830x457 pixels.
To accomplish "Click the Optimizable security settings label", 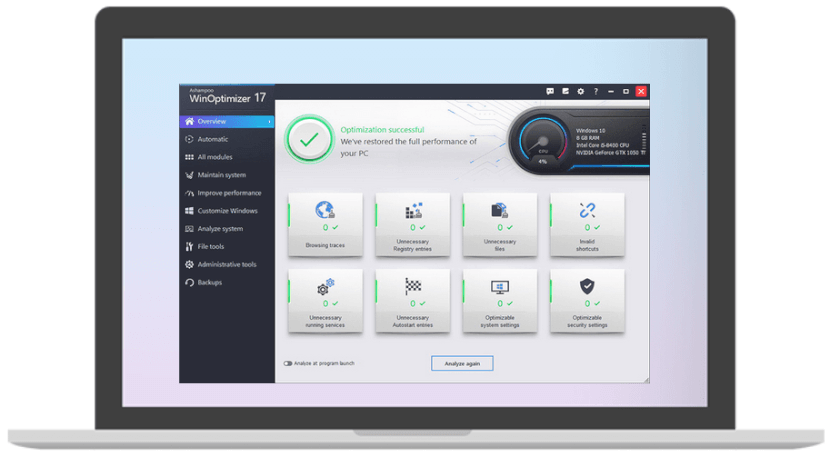I will pyautogui.click(x=587, y=321).
